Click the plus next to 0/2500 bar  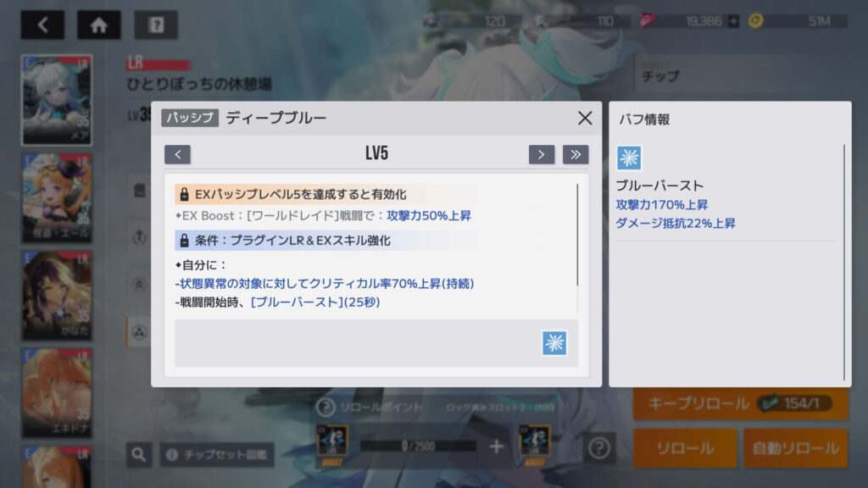497,446
